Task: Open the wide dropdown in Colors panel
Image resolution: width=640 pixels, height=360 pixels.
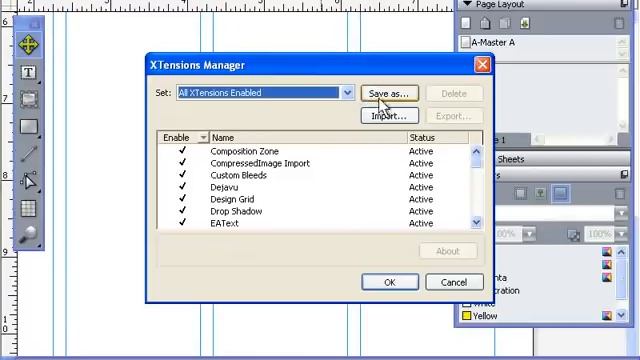Action: pyautogui.click(x=621, y=213)
